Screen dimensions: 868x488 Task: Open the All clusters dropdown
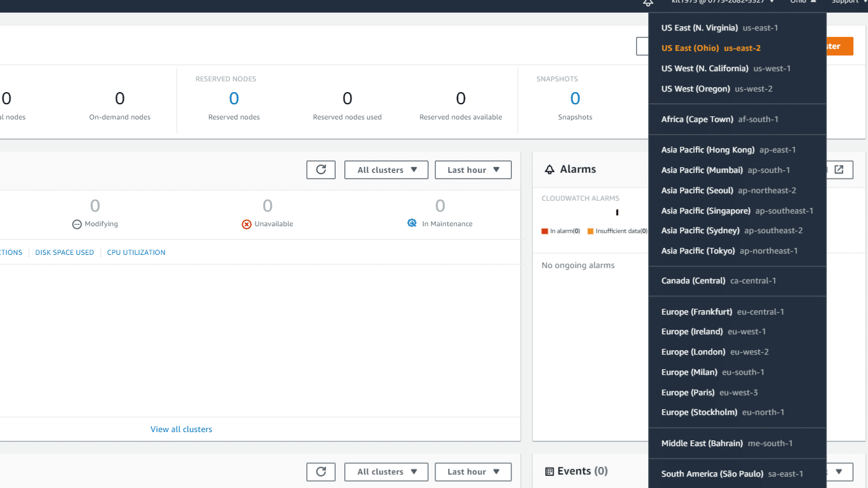click(386, 170)
